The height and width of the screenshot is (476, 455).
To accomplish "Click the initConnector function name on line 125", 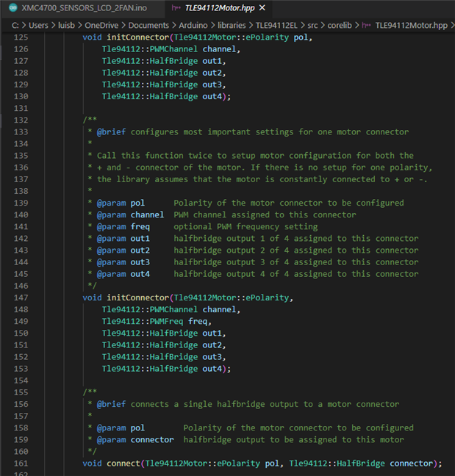I will tap(137, 37).
